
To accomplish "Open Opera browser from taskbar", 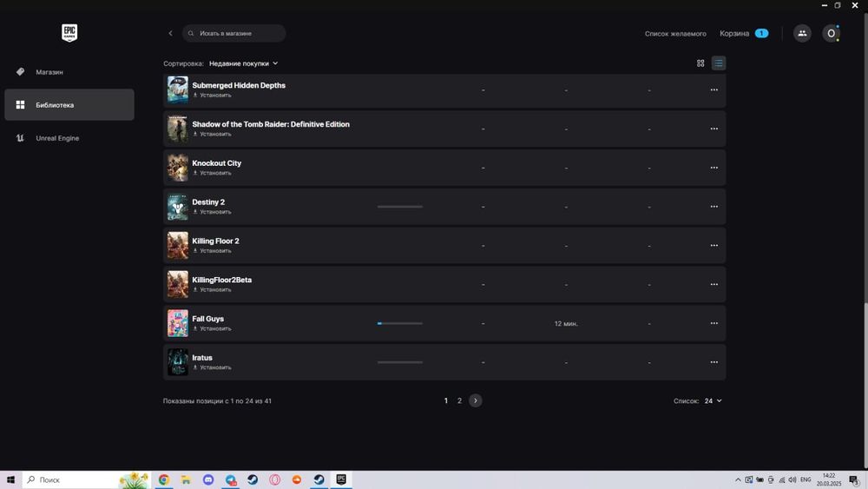I will (274, 479).
